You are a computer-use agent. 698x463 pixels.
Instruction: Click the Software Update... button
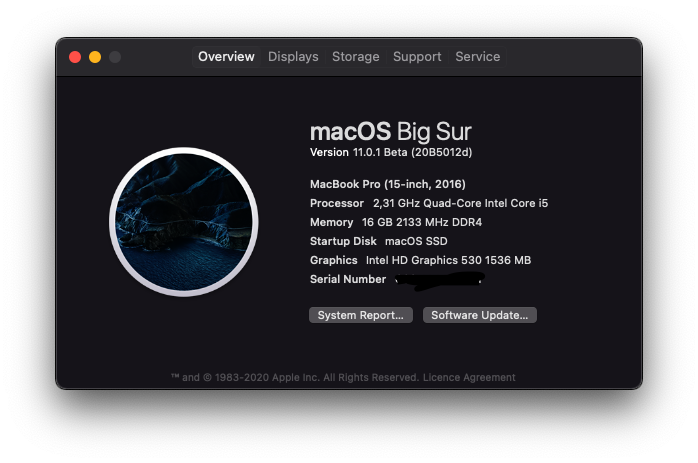(x=479, y=315)
